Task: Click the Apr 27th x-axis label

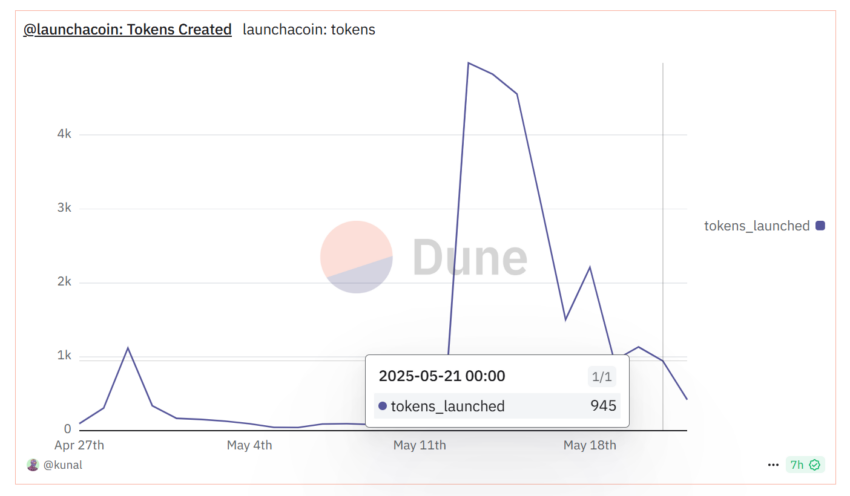Action: click(x=79, y=445)
